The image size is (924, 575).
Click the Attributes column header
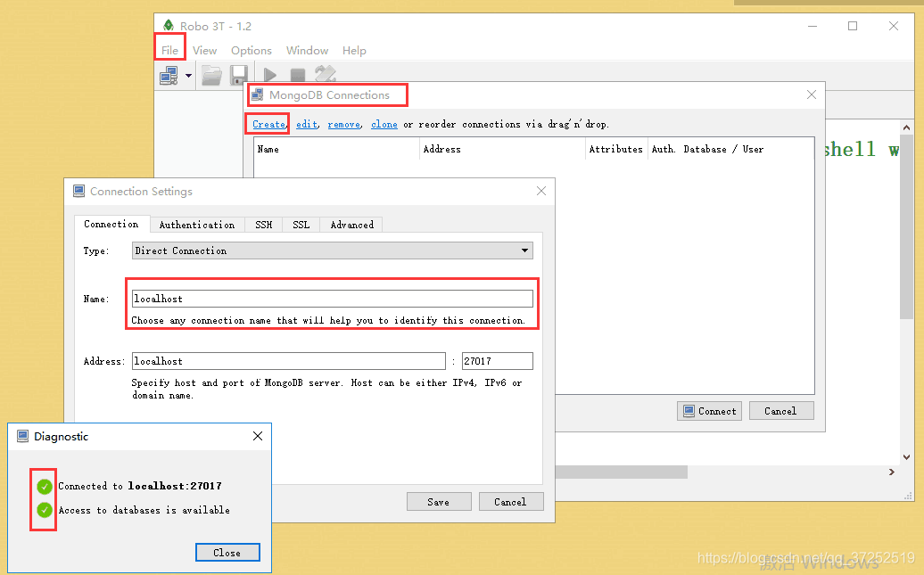[x=615, y=149]
